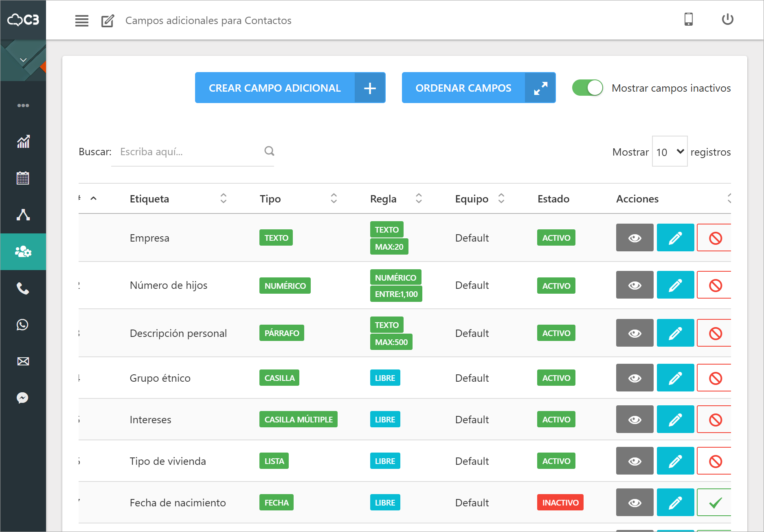This screenshot has height=532, width=764.
Task: Sort the table by Etiqueta column
Action: coord(223,198)
